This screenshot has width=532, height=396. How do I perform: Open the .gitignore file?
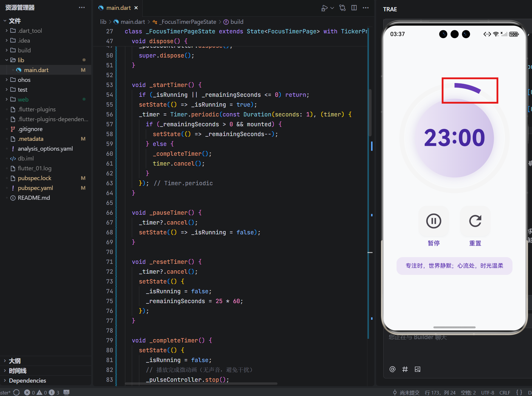30,129
